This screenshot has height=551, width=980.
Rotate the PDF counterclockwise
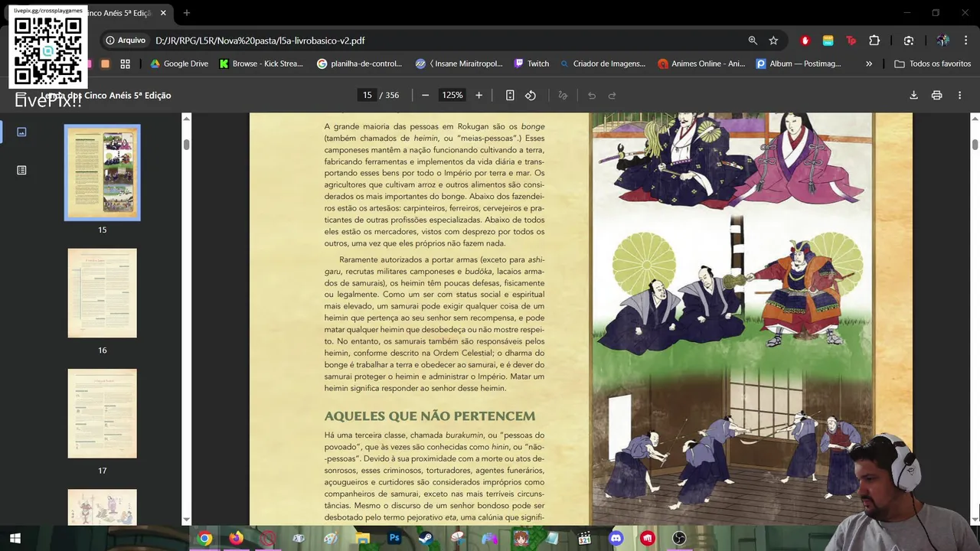pos(531,95)
